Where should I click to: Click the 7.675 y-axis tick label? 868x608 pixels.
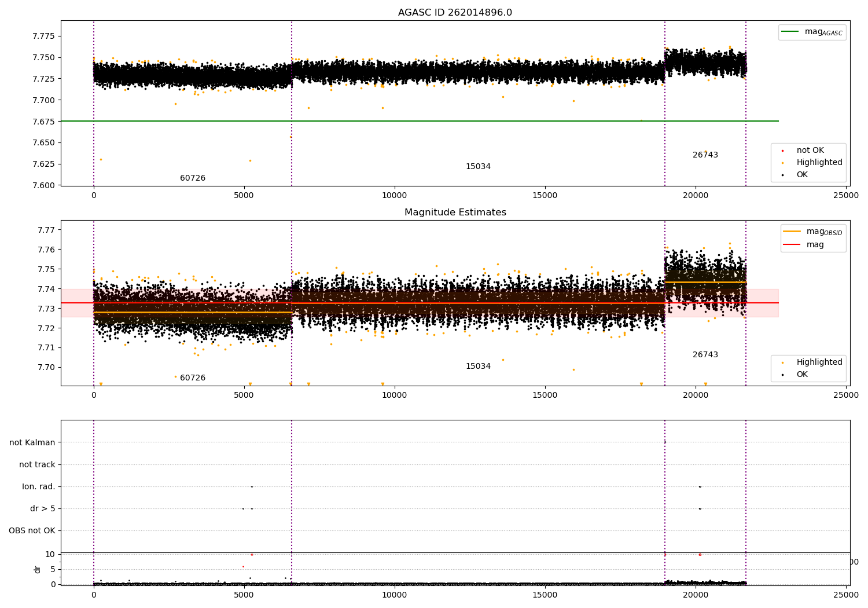[44, 122]
